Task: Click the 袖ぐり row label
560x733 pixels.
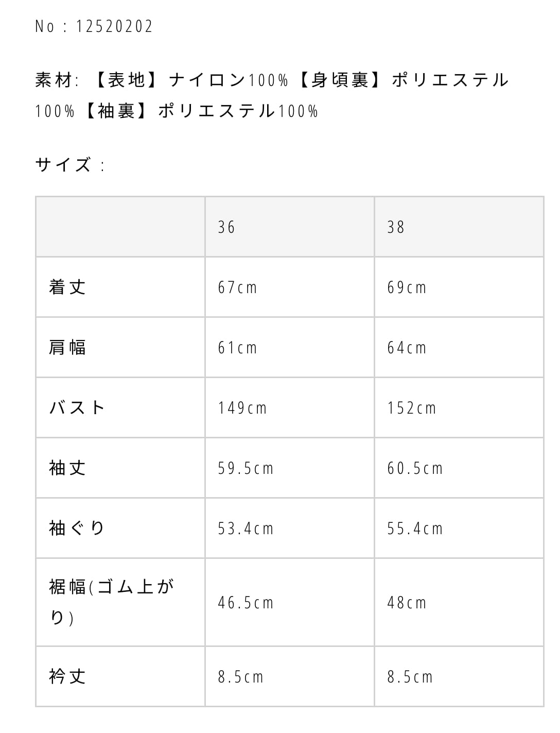Action: tap(77, 528)
